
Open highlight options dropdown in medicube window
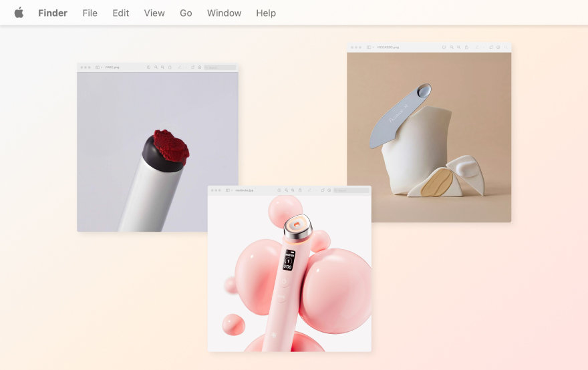pyautogui.click(x=316, y=190)
